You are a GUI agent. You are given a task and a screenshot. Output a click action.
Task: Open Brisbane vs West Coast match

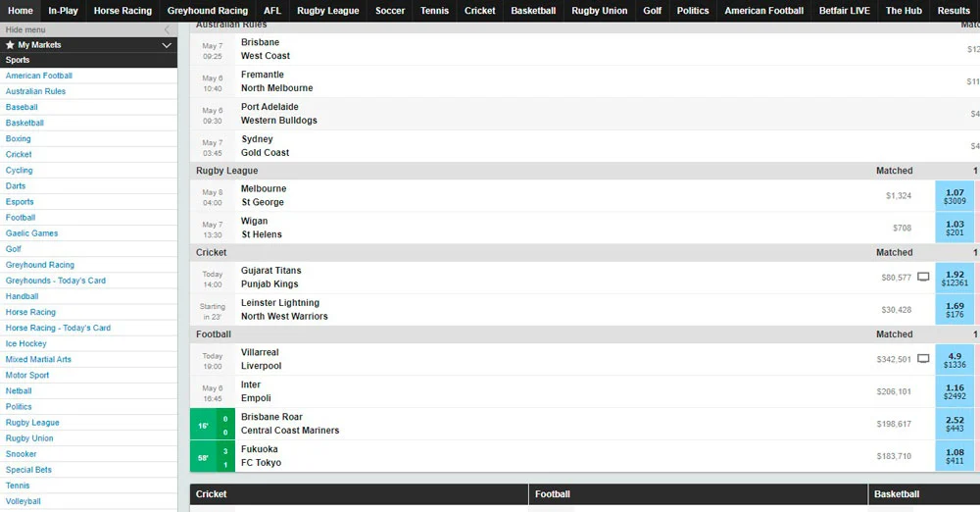266,49
